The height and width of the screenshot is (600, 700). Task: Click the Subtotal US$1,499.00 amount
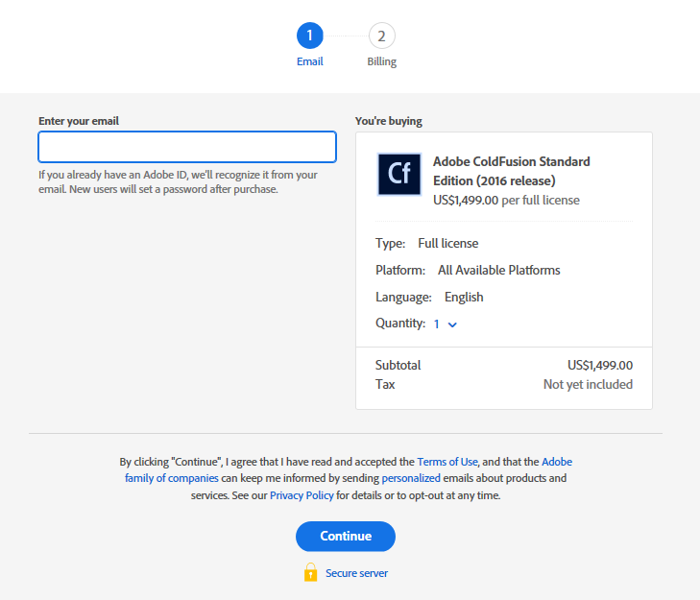click(600, 365)
